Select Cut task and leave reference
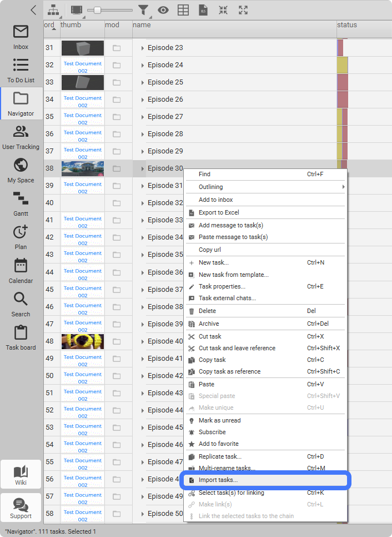The width and height of the screenshot is (392, 537). (x=265, y=349)
